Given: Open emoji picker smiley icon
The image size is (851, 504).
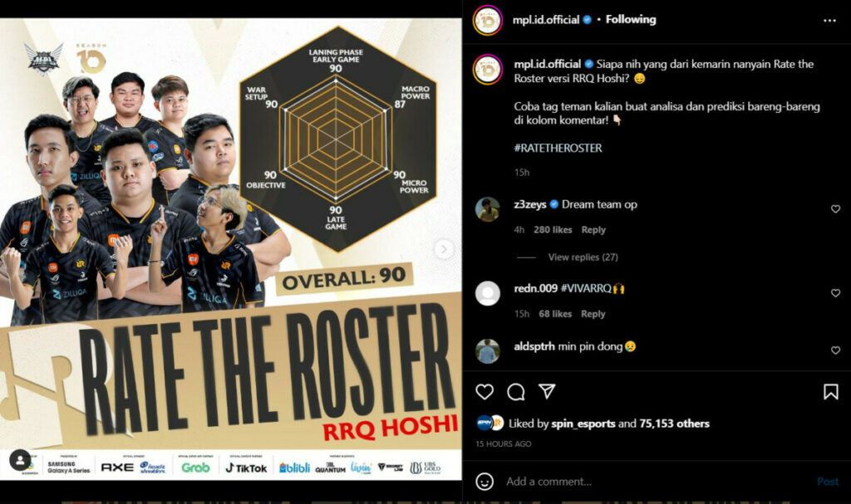Looking at the screenshot, I should [485, 482].
